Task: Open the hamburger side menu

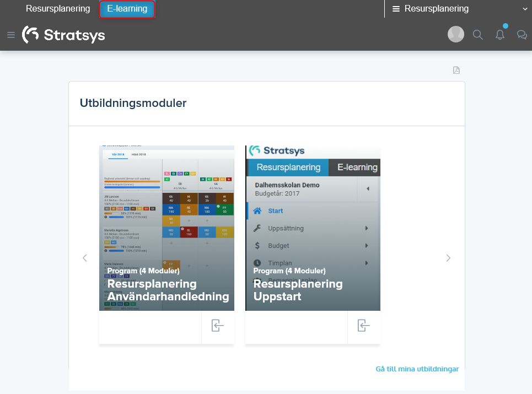Action: [x=11, y=35]
